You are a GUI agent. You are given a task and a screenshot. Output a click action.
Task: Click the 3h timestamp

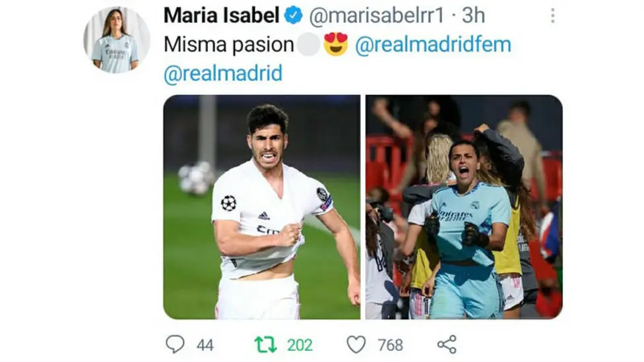[x=473, y=16]
